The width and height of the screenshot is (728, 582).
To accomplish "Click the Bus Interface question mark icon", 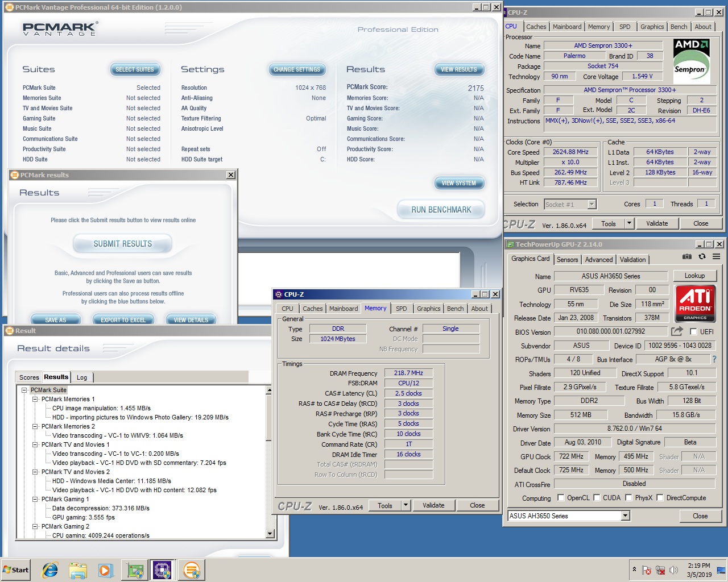I will click(x=714, y=359).
